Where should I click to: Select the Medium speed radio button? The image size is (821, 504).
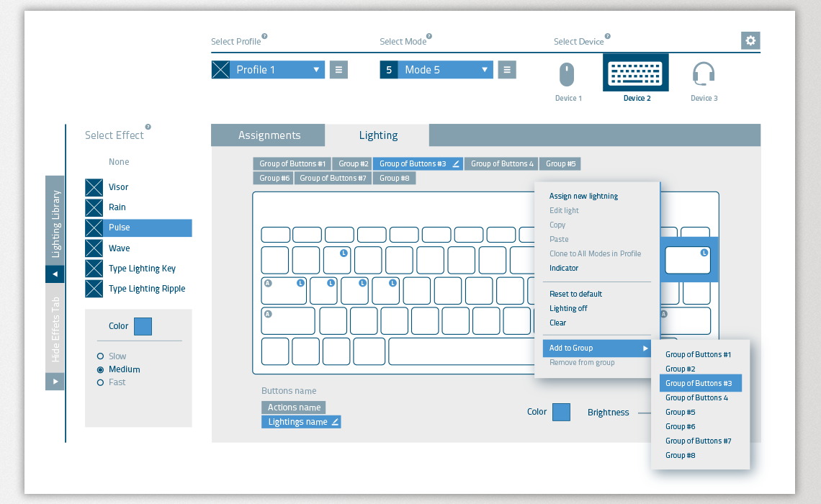[x=99, y=369]
